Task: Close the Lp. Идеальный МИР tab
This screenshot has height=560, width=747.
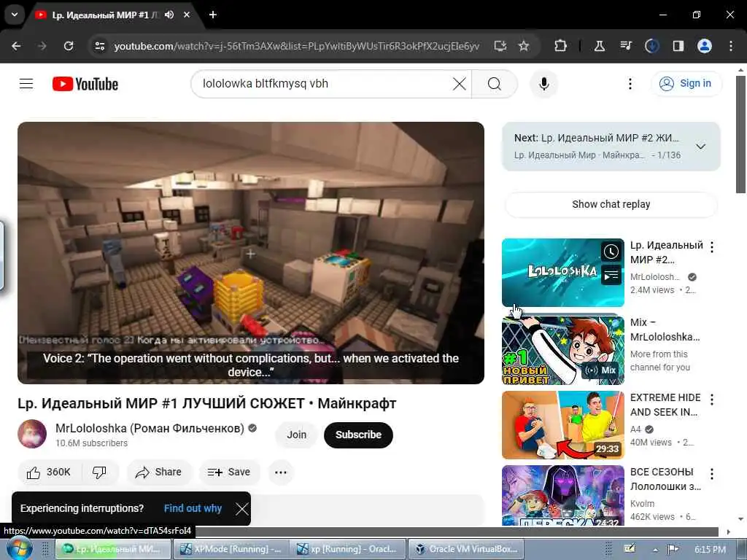Action: click(187, 15)
